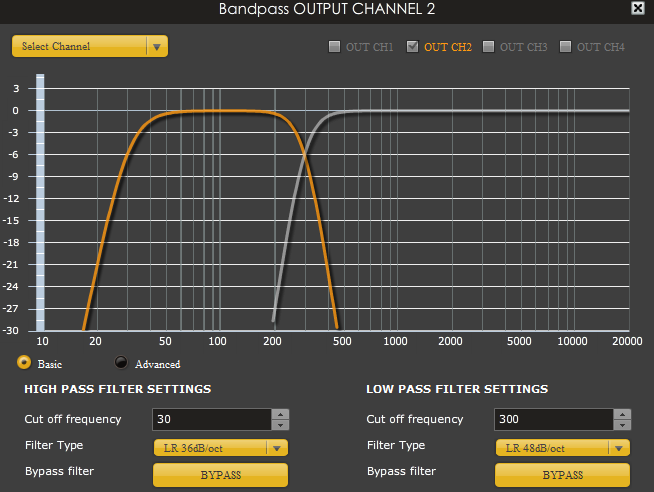Select the Basic mode radio button
654x492 pixels.
coord(24,362)
